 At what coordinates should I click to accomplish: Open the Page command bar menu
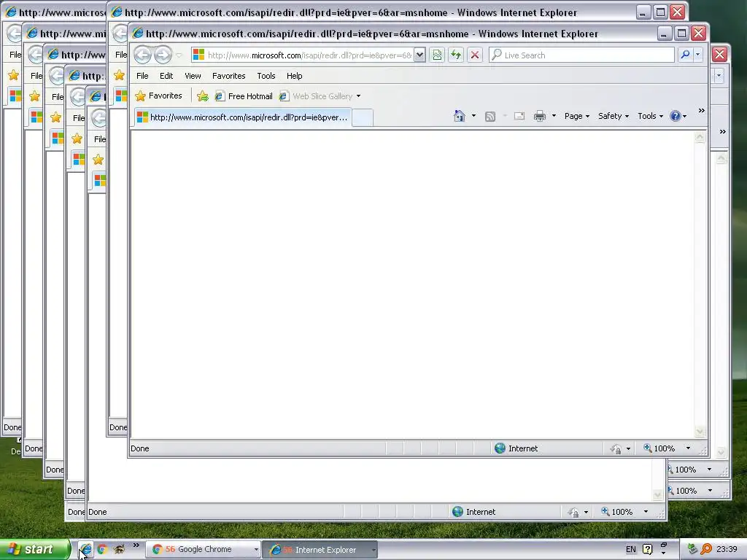(577, 116)
